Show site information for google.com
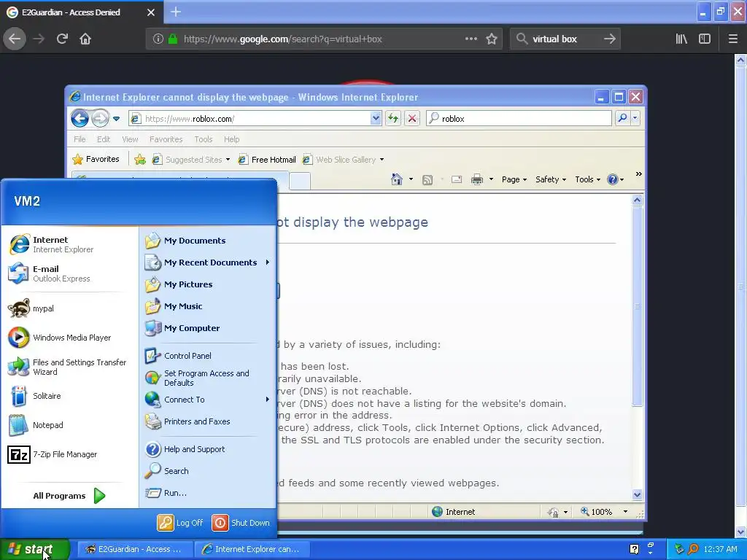The width and height of the screenshot is (747, 560). pyautogui.click(x=158, y=39)
